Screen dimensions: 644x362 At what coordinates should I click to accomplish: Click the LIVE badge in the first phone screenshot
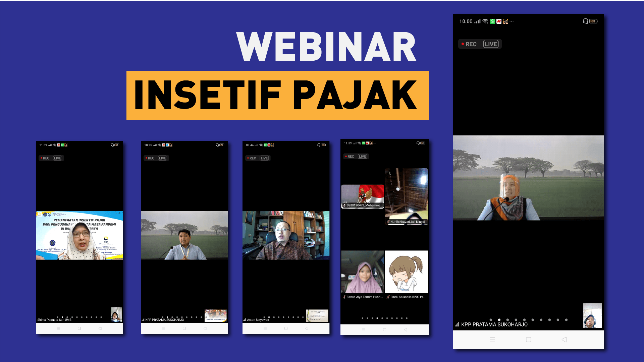(x=58, y=158)
